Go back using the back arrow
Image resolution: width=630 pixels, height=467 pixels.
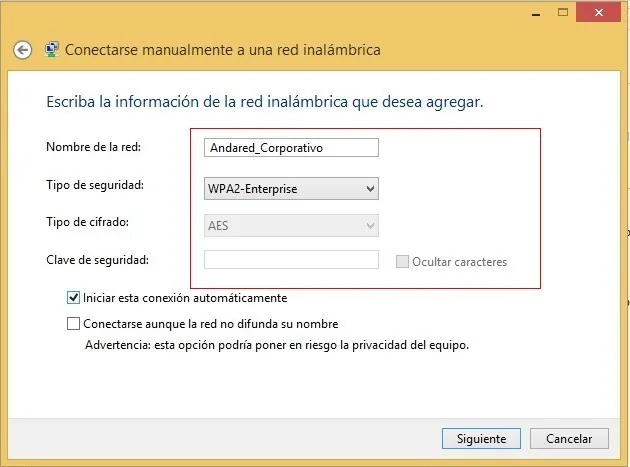click(x=22, y=50)
